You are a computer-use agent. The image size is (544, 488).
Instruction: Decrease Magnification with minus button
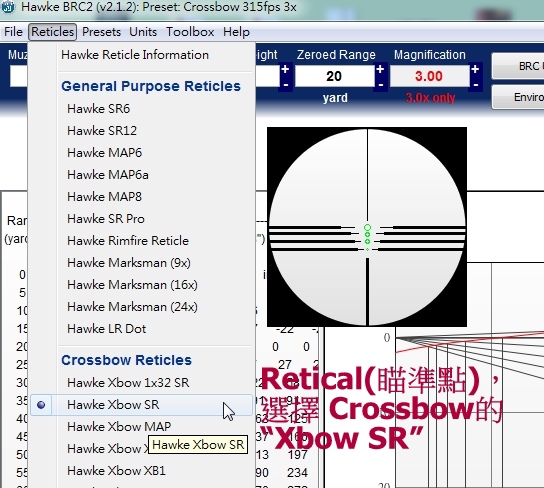pyautogui.click(x=475, y=84)
